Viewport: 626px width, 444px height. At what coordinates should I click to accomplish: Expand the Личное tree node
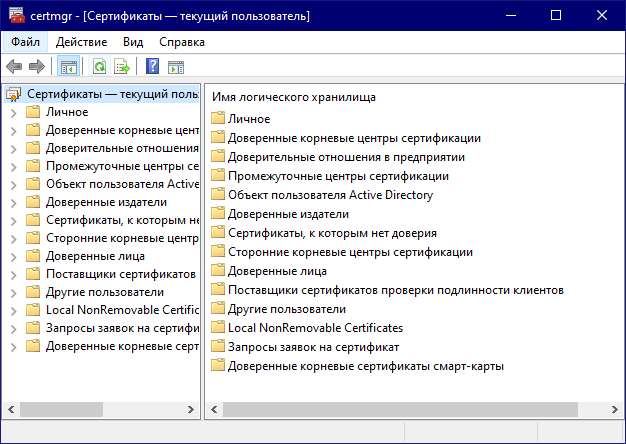coord(14,113)
